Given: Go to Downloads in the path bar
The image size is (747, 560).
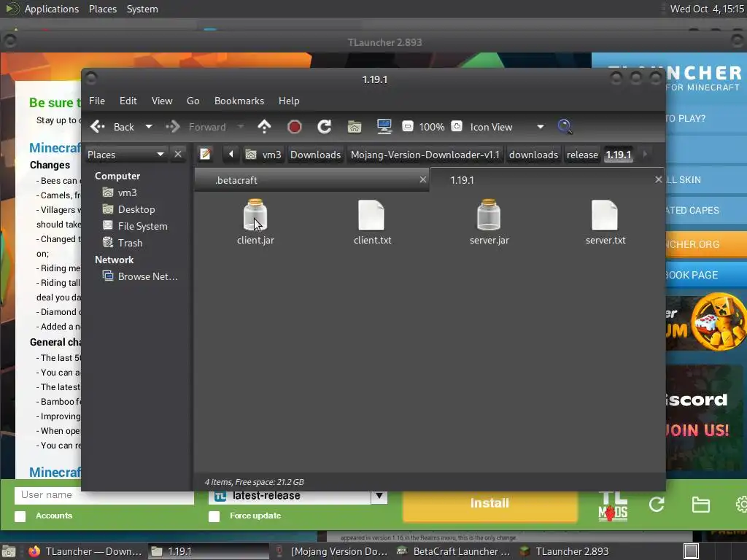Looking at the screenshot, I should [315, 155].
